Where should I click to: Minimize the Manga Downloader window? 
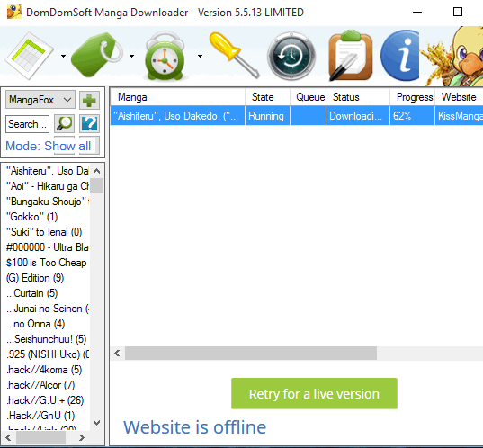[x=417, y=13]
